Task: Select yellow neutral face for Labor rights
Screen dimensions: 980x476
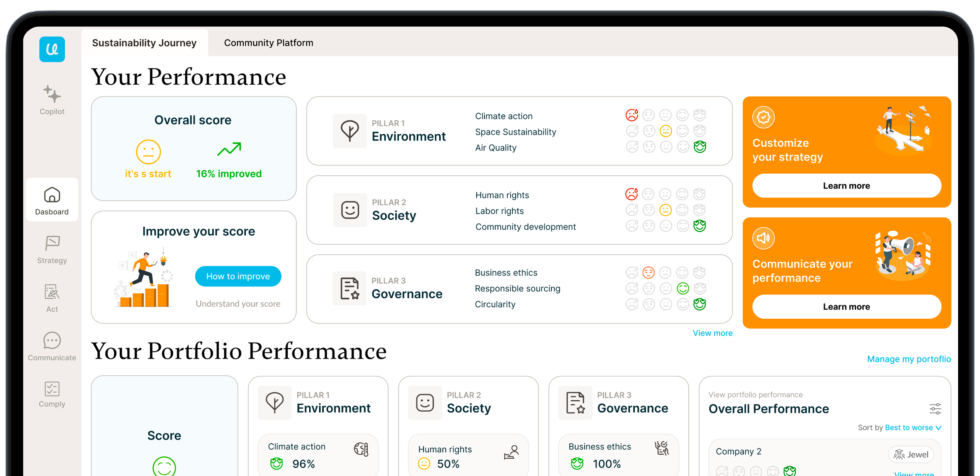Action: 665,210
